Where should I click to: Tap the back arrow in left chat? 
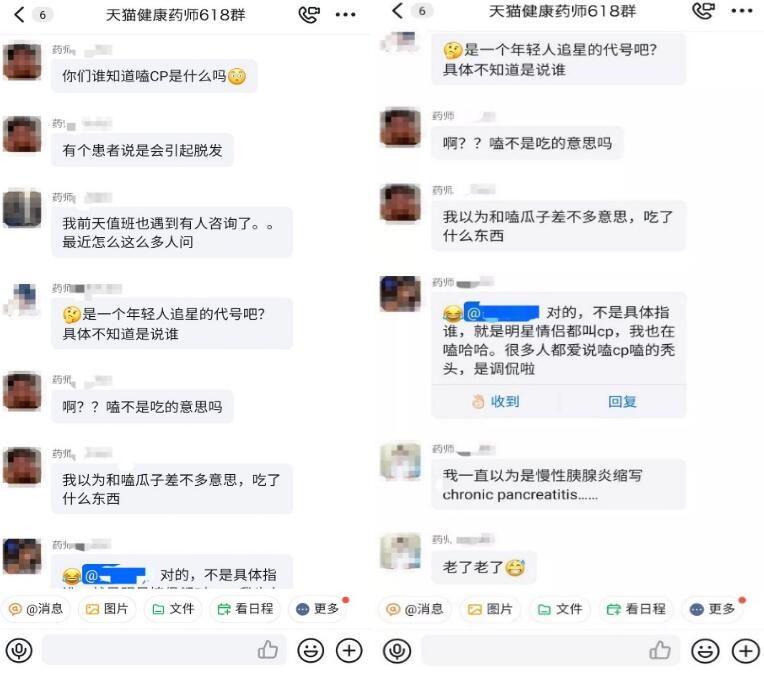[19, 15]
